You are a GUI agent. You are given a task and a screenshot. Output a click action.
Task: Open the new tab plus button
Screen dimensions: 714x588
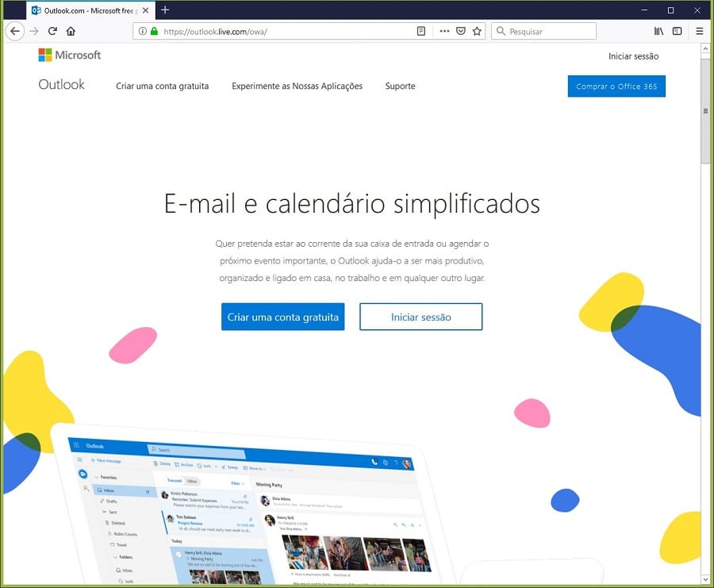165,10
